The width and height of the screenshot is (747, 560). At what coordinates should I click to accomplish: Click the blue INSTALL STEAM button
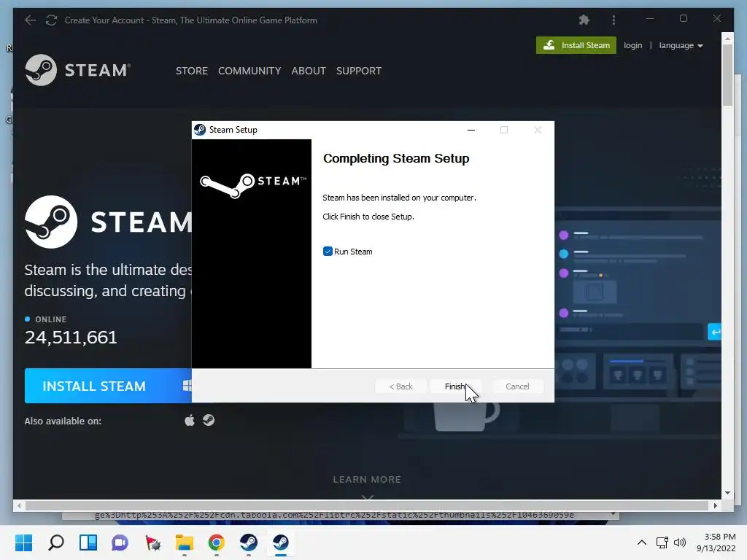click(x=108, y=386)
